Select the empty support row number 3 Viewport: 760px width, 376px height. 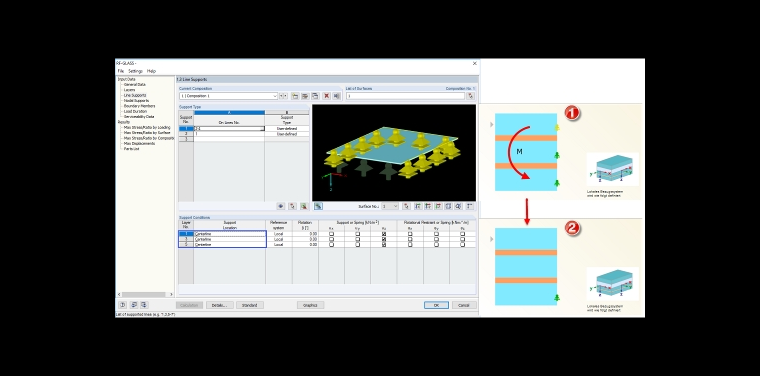tap(186, 139)
